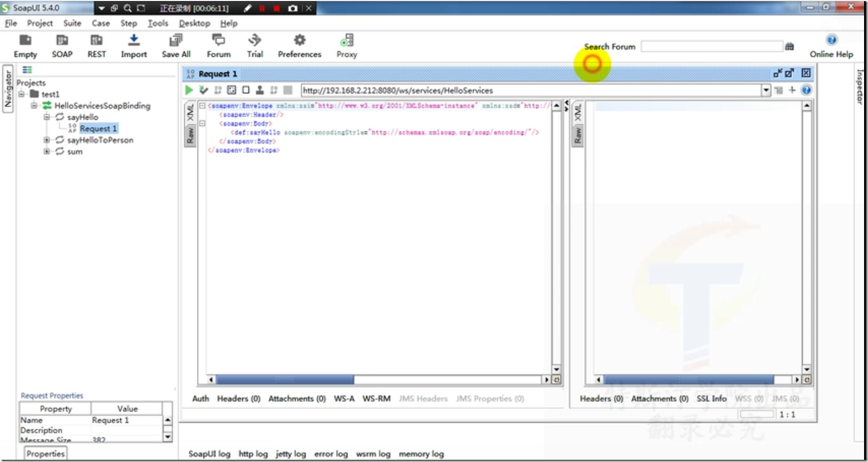Expand the sum operation node

(47, 151)
